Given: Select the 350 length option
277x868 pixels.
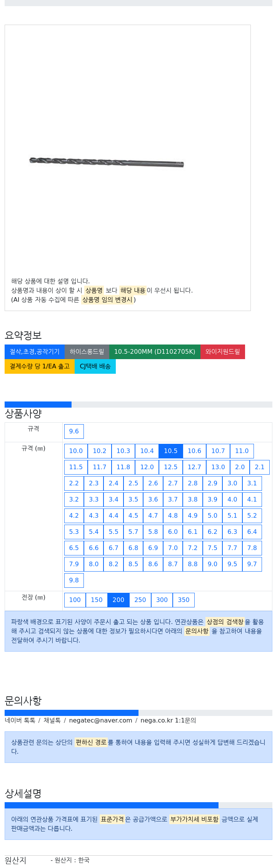Looking at the screenshot, I should point(184,600).
